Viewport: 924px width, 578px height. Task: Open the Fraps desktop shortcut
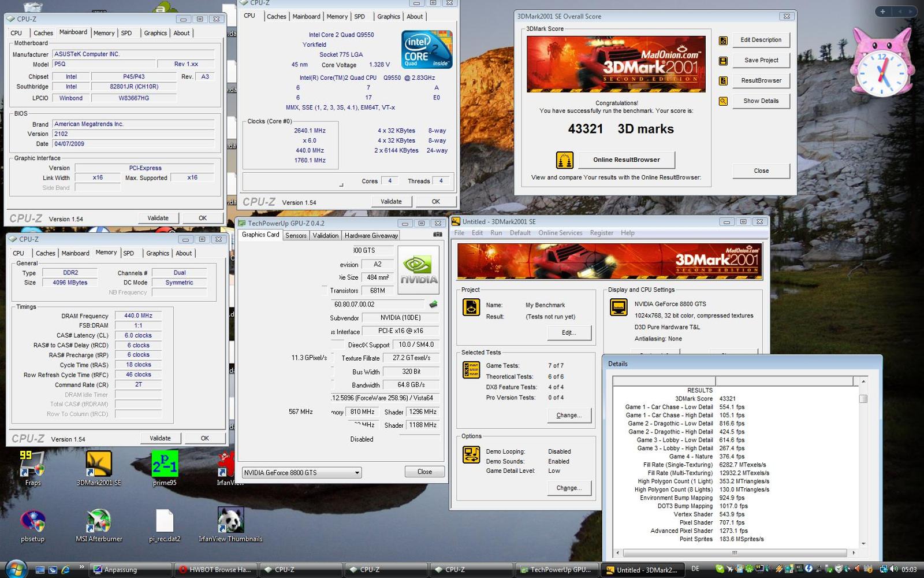click(x=33, y=468)
